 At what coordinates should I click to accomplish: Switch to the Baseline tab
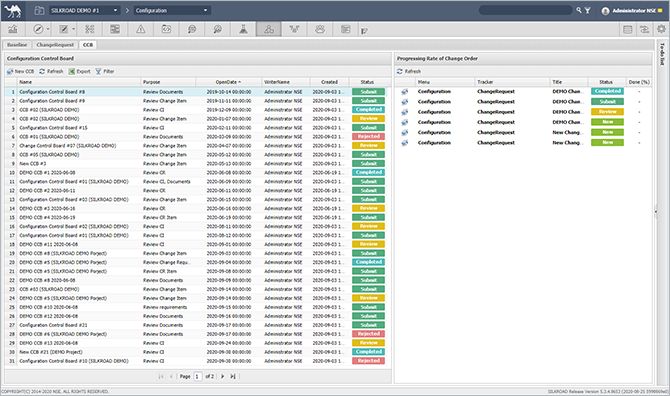point(17,45)
